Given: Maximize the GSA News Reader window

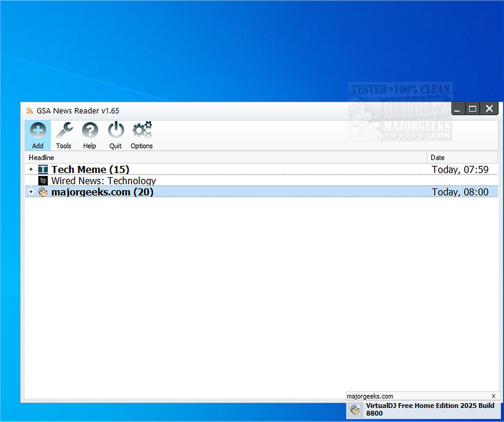Looking at the screenshot, I should [x=473, y=109].
